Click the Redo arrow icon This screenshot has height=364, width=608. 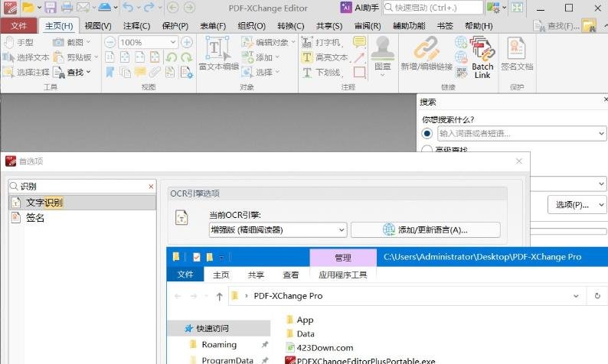pyautogui.click(x=149, y=8)
